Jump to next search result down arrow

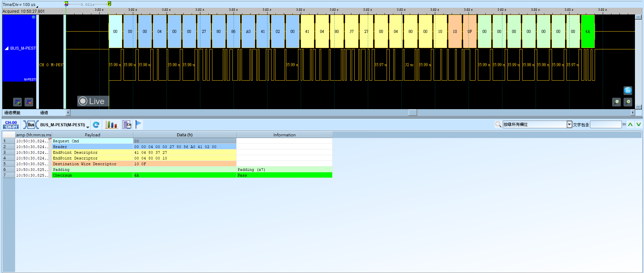pyautogui.click(x=639, y=125)
